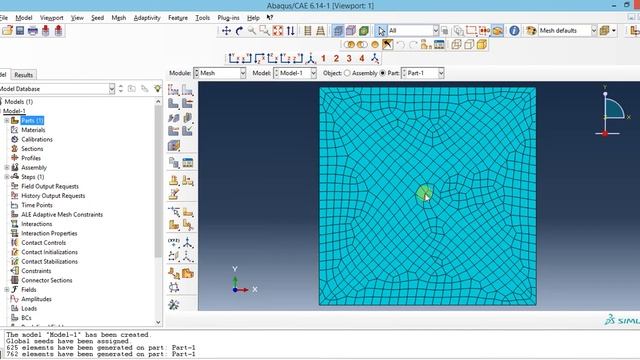
Task: Turn perspective on icon
Action: [321, 31]
